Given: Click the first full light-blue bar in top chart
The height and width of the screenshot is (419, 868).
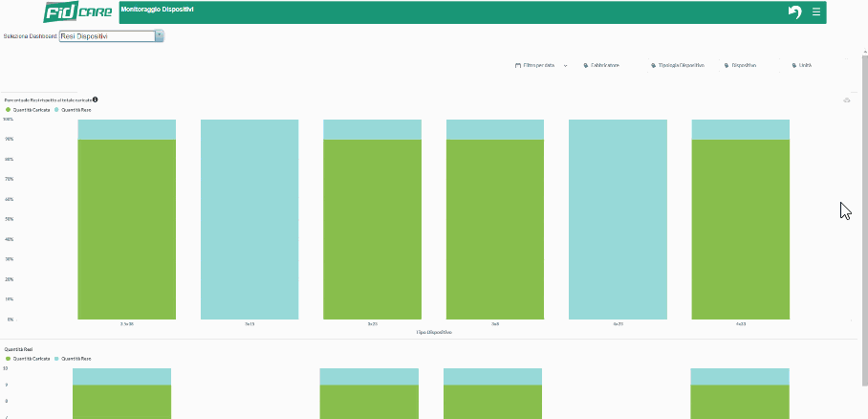Looking at the screenshot, I should point(250,219).
